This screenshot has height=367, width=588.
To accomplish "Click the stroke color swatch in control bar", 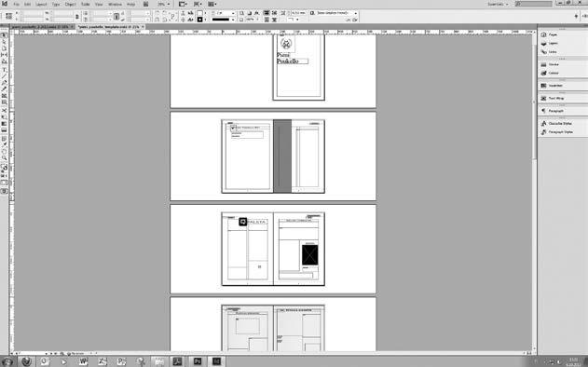I will click(x=199, y=20).
